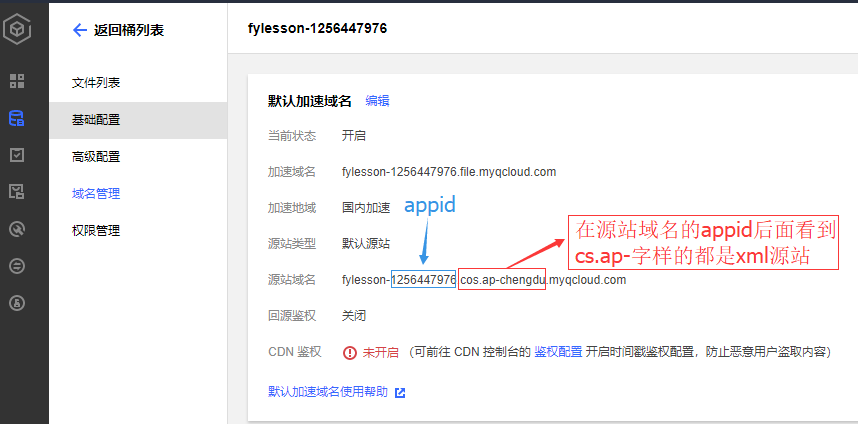The height and width of the screenshot is (424, 858).
Task: Click 关闭 value of 回源鉴权
Action: [x=353, y=316]
